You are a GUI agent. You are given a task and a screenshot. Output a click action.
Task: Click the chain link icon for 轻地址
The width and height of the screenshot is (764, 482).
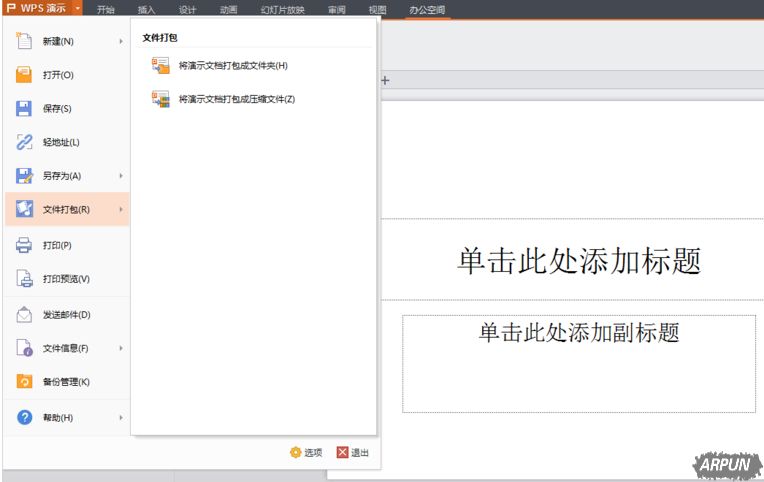pos(24,142)
